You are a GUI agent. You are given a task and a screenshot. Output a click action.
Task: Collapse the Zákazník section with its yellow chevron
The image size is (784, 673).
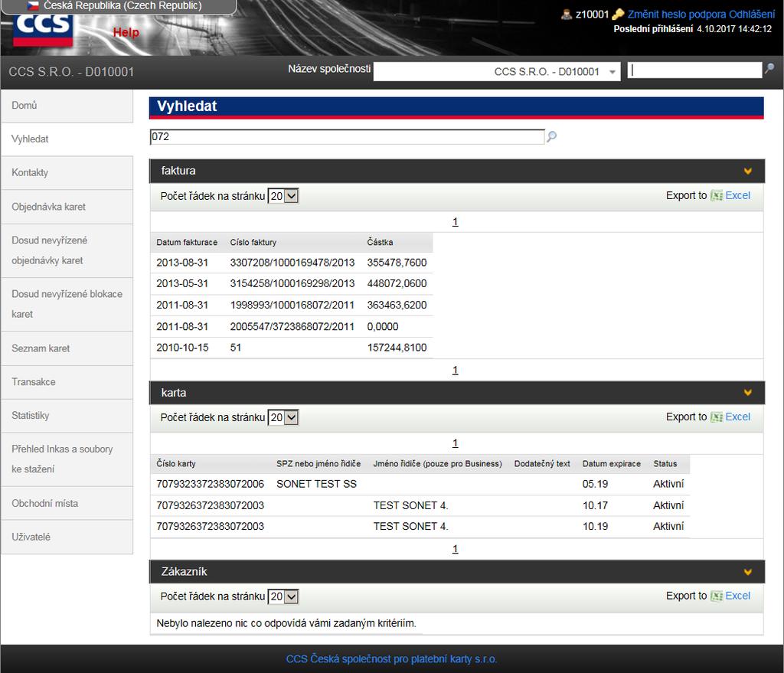tap(747, 571)
